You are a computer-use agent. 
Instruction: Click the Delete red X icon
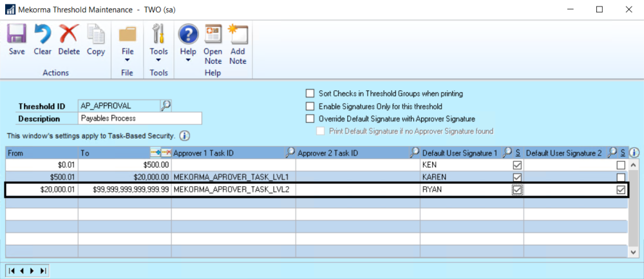pyautogui.click(x=69, y=34)
